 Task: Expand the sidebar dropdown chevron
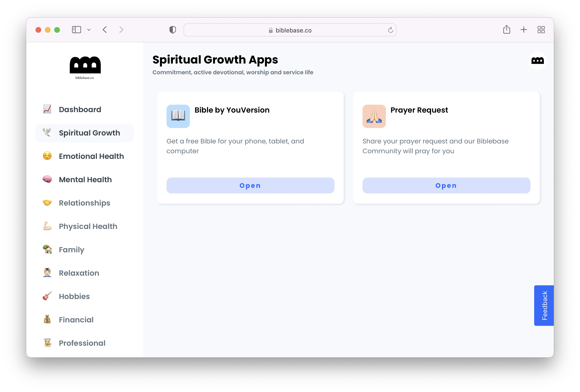point(89,30)
